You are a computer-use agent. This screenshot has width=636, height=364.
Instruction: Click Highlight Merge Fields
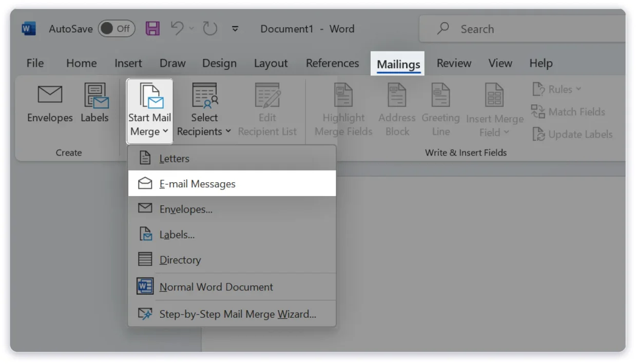coord(343,110)
